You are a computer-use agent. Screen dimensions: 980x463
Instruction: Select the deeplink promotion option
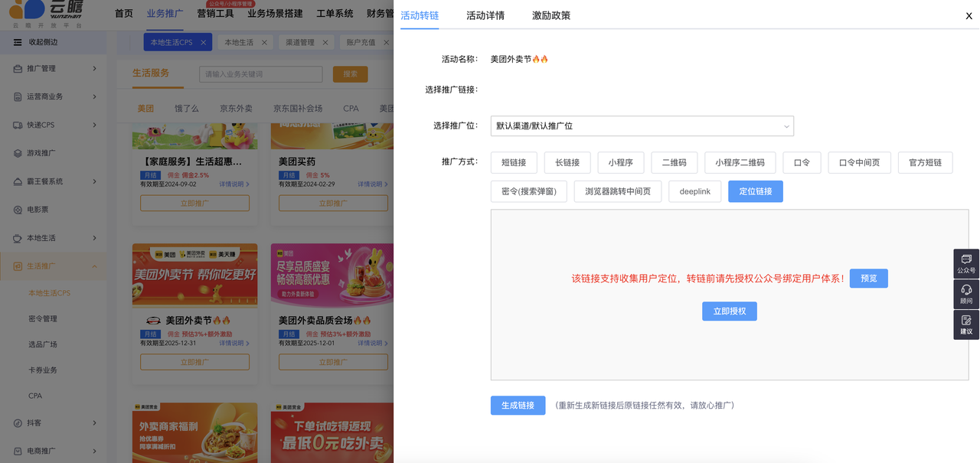tap(694, 191)
